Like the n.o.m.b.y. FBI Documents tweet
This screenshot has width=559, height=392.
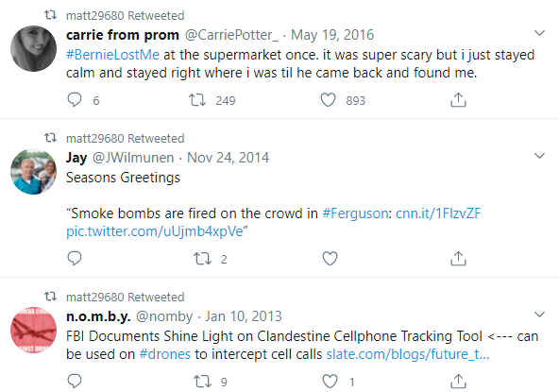330,382
